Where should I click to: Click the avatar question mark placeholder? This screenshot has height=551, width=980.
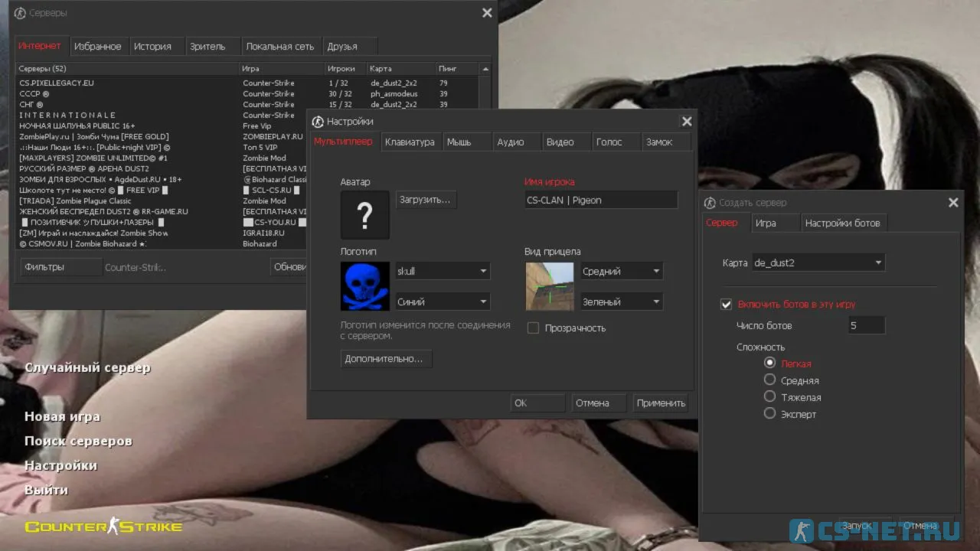tap(364, 215)
